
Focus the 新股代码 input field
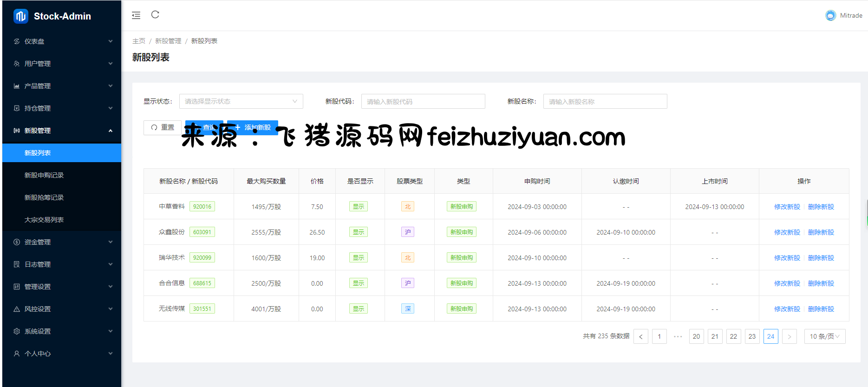click(x=423, y=101)
